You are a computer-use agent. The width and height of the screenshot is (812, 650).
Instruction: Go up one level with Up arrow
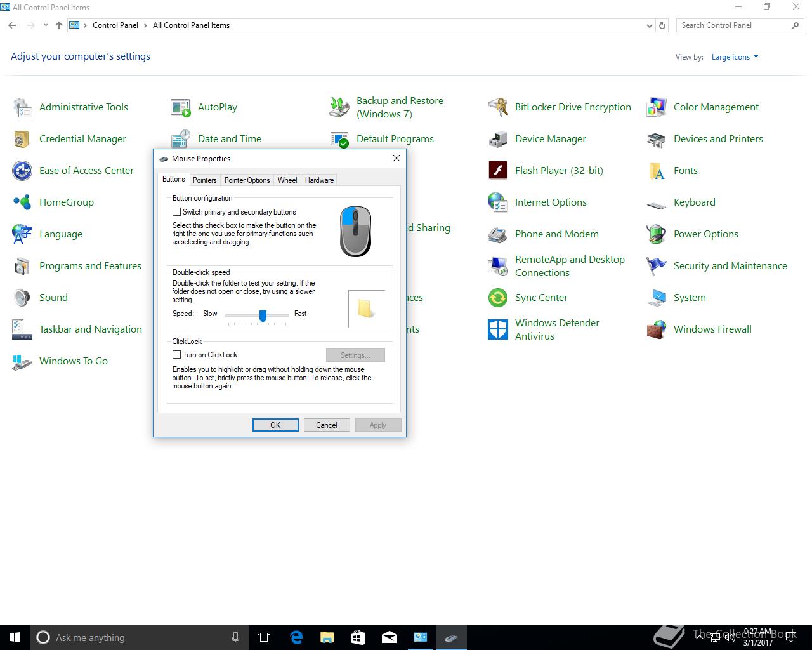[59, 25]
